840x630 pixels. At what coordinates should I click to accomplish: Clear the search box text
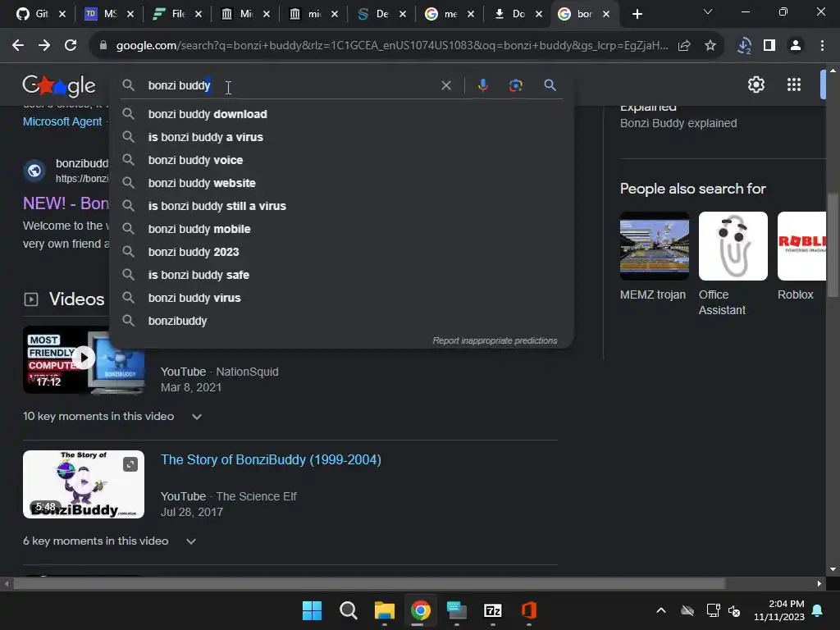coord(445,85)
